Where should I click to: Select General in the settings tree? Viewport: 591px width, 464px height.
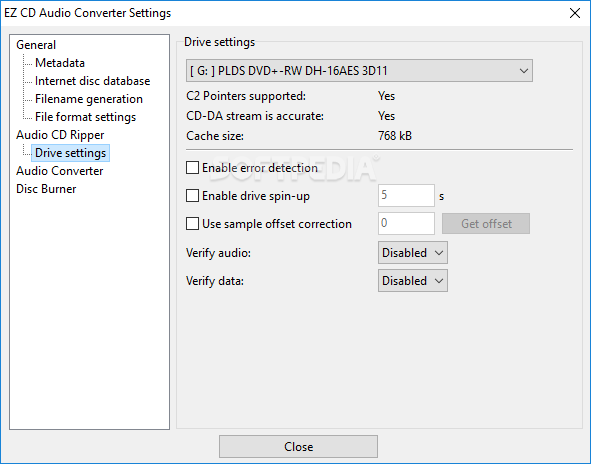36,45
